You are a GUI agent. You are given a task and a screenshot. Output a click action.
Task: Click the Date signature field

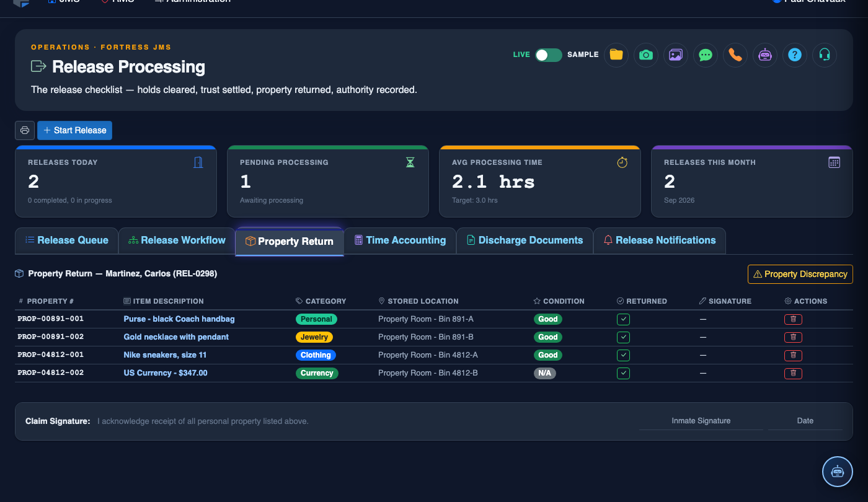(x=805, y=421)
